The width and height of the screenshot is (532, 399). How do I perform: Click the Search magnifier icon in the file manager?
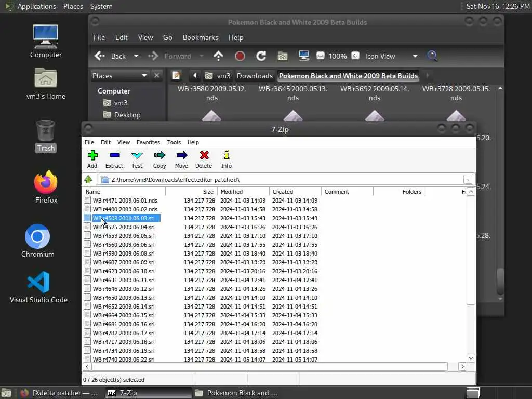coord(432,56)
